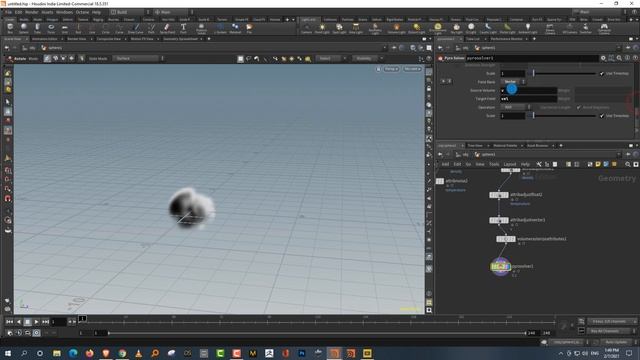The width and height of the screenshot is (640, 360).
Task: Open the network editor Tools menu
Action: point(494,164)
